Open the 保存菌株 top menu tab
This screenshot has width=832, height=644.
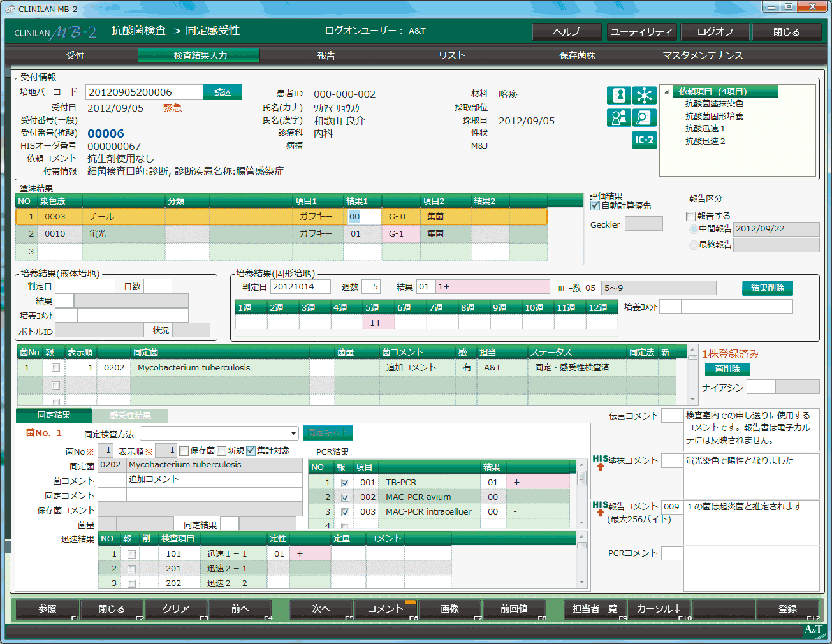[x=577, y=55]
